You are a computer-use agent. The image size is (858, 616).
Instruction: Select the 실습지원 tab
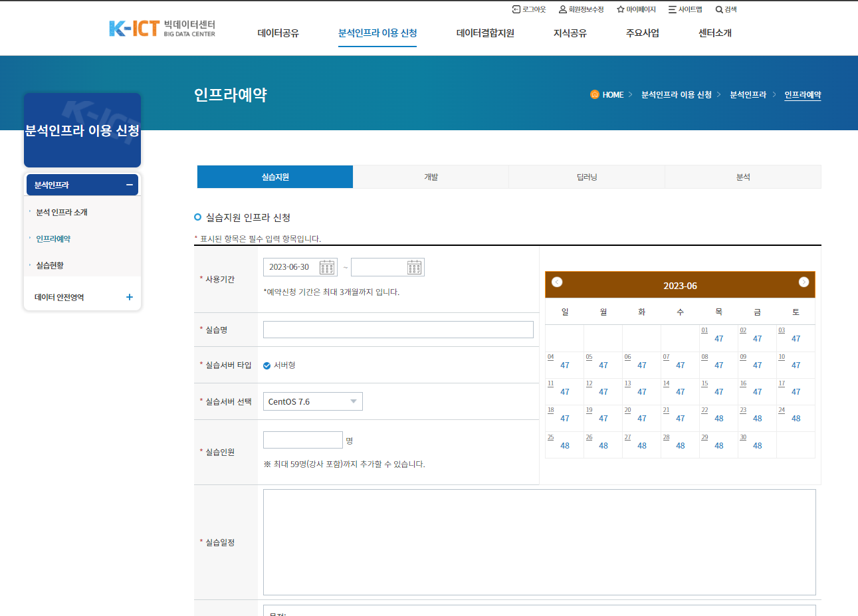pyautogui.click(x=275, y=177)
